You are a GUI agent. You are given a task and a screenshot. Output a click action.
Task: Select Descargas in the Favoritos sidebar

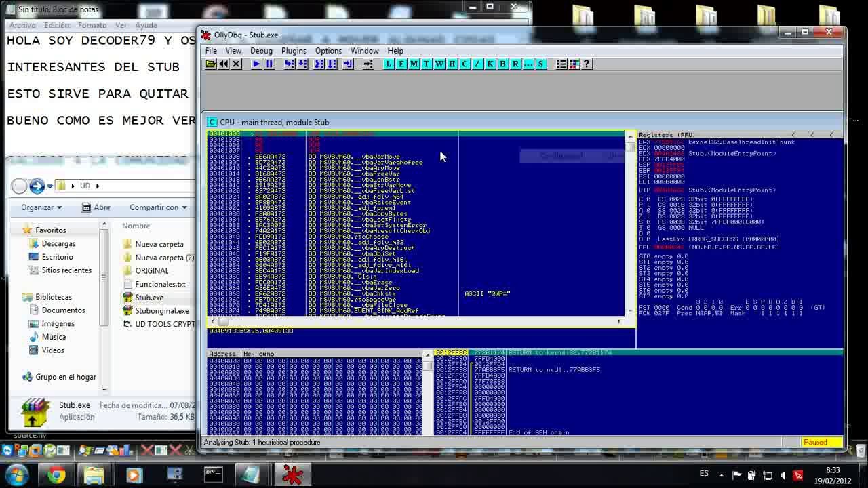click(x=58, y=243)
